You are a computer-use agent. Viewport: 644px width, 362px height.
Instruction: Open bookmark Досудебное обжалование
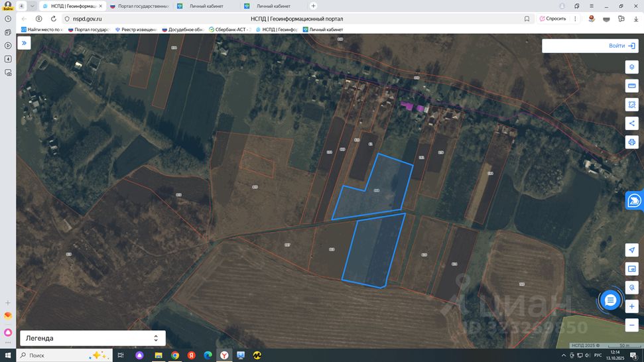click(x=183, y=30)
